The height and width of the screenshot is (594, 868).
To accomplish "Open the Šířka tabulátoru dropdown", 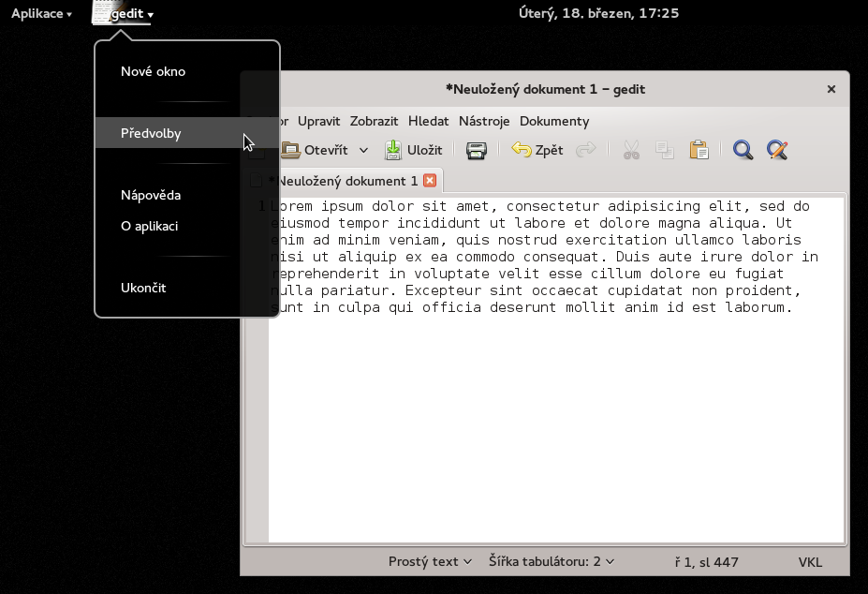I will click(552, 561).
